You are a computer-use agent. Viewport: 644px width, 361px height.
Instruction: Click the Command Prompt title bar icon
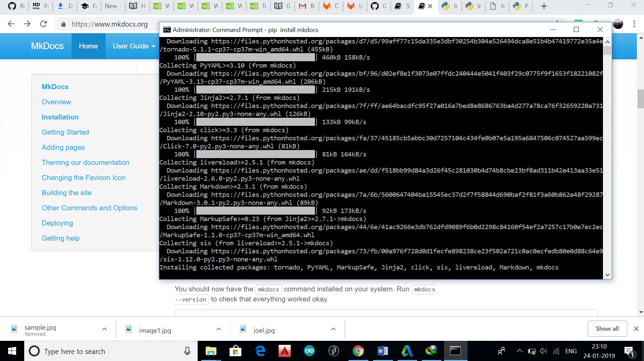point(167,30)
